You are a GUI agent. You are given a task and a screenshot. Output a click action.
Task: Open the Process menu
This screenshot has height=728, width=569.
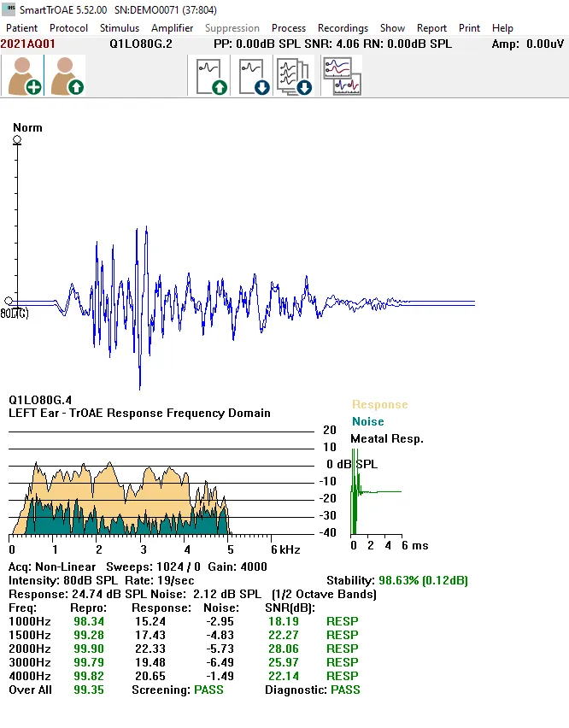(289, 28)
